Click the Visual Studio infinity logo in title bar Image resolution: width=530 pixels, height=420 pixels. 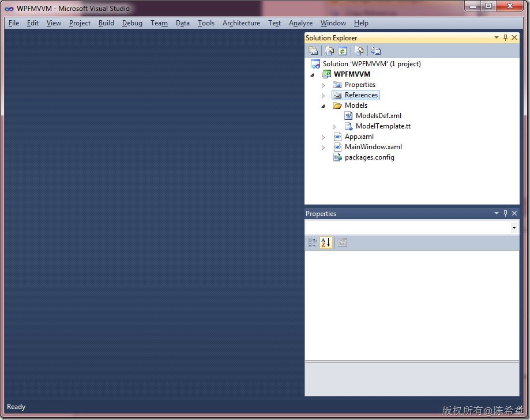coord(9,9)
